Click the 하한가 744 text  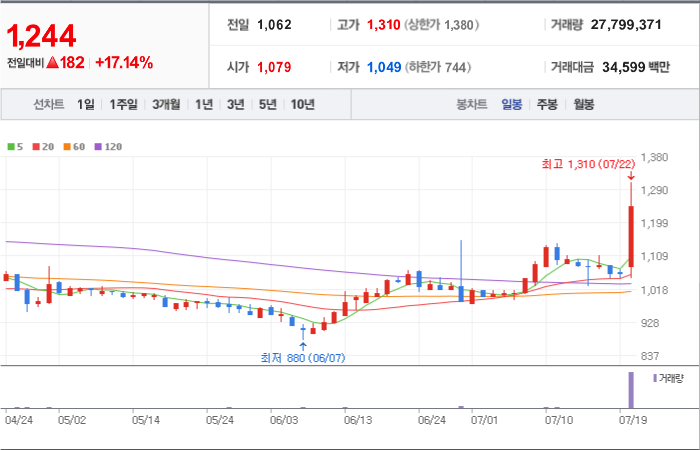click(438, 67)
